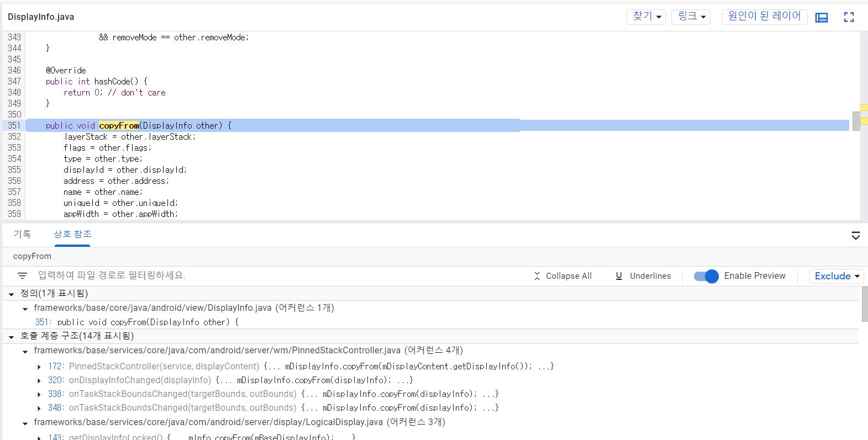Collapse the LogicalDisplay.java file group
Image resolution: width=868 pixels, height=440 pixels.
(x=25, y=423)
